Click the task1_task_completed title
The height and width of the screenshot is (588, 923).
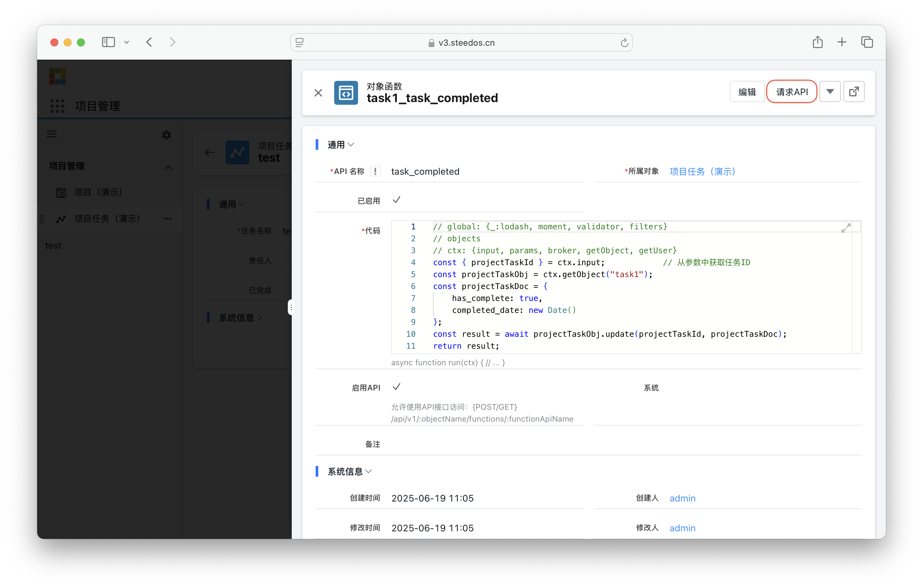432,98
